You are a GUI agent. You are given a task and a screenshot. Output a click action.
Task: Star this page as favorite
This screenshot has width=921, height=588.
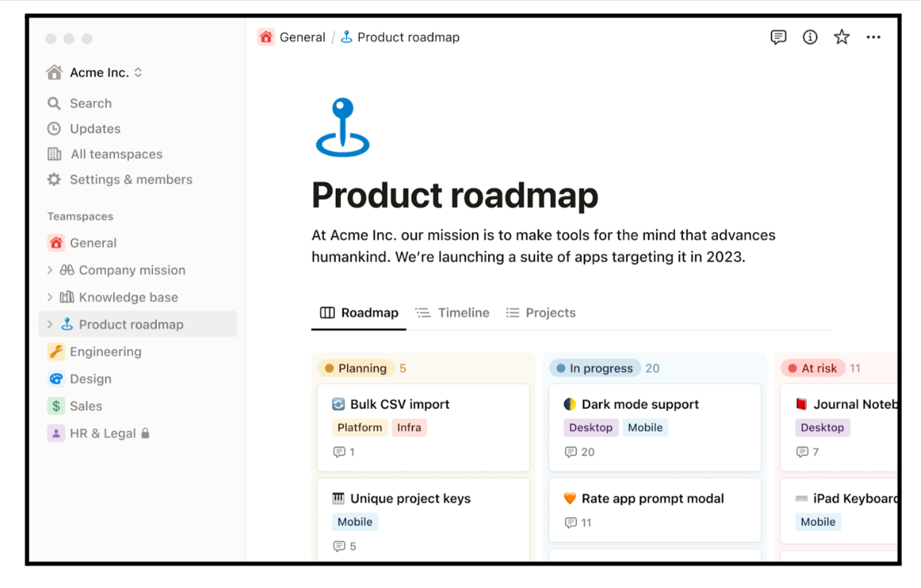(x=841, y=37)
